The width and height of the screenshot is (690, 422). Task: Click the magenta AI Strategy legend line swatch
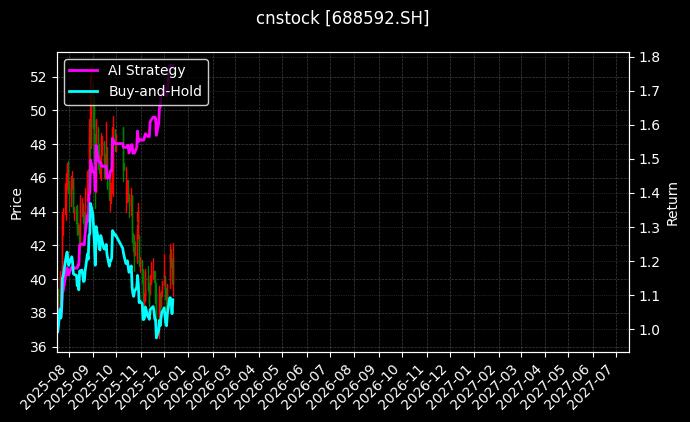coord(84,71)
